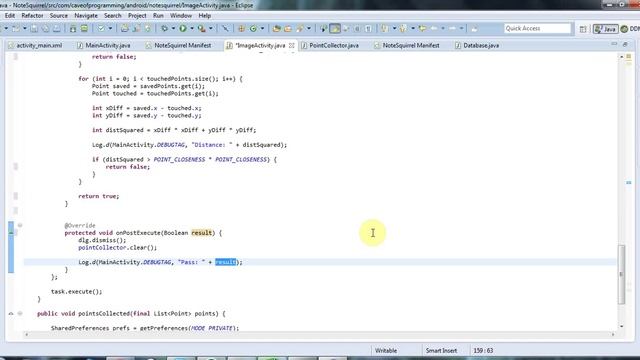Open the New Java Class dropdown arrow
Viewport: 640px width, 360px height.
[x=262, y=29]
